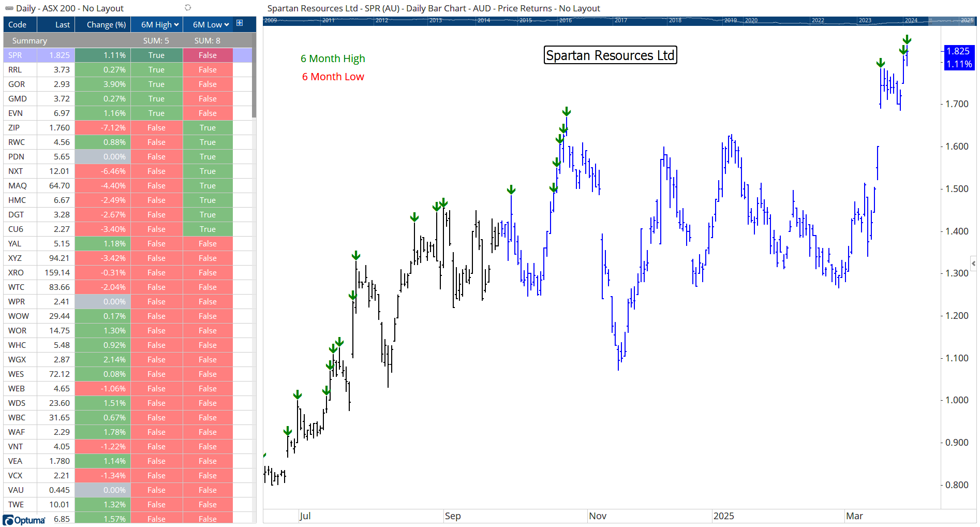Select DGT in the code column
Image resolution: width=980 pixels, height=527 pixels.
click(x=20, y=215)
